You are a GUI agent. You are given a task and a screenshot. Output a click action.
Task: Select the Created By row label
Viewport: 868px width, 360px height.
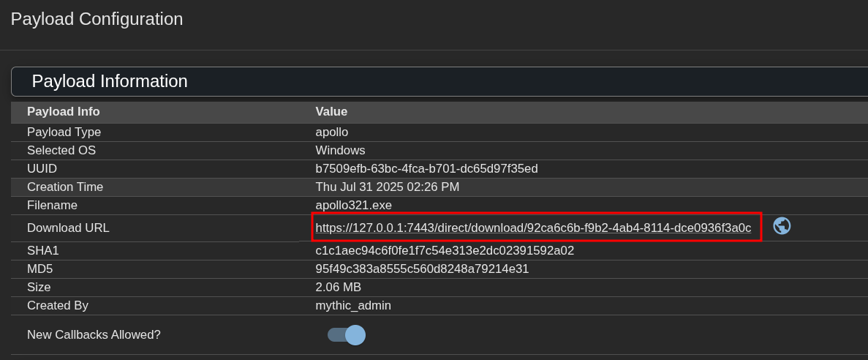pyautogui.click(x=58, y=305)
